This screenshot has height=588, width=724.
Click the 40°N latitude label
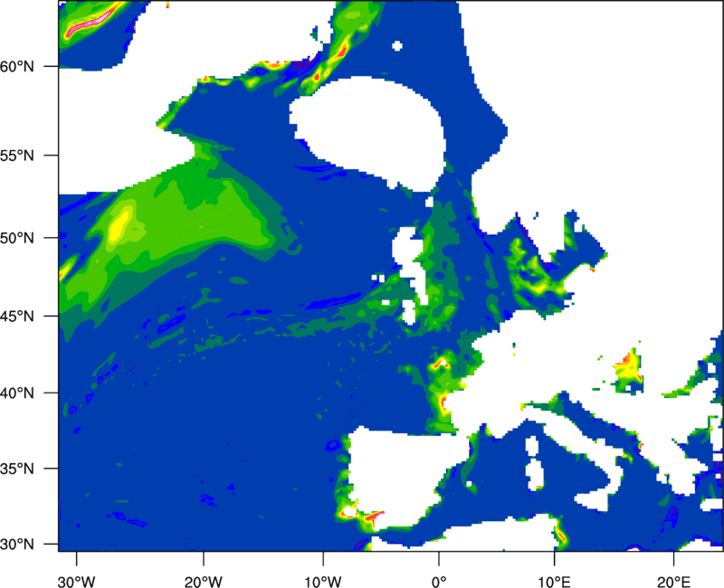(17, 394)
